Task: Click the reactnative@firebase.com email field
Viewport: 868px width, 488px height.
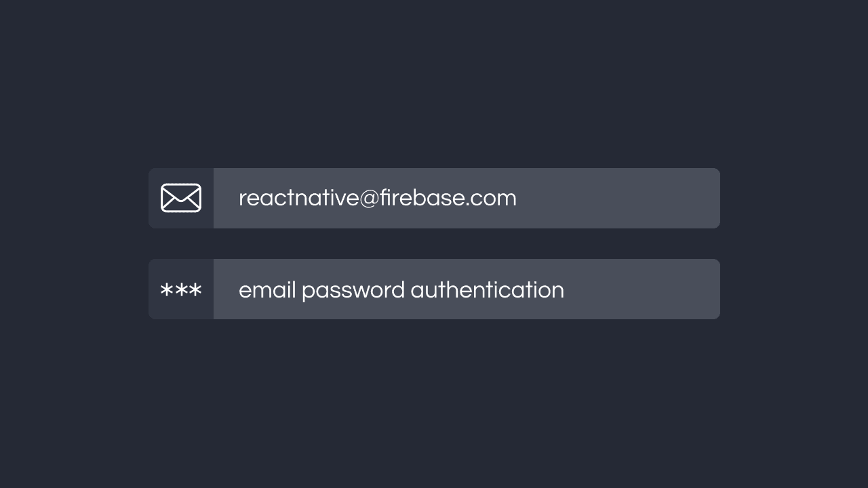Action: (x=467, y=198)
